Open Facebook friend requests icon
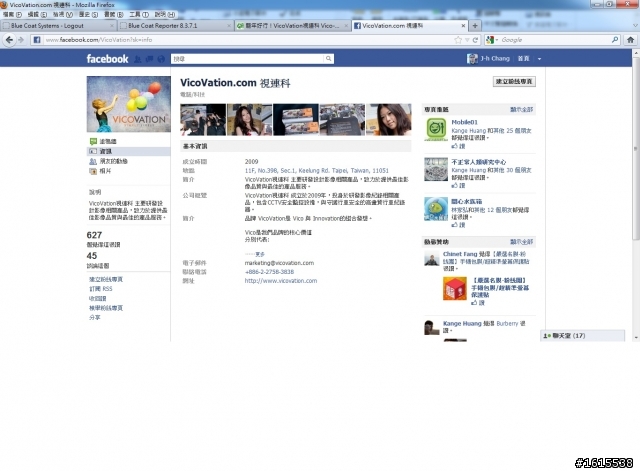 pyautogui.click(x=138, y=59)
